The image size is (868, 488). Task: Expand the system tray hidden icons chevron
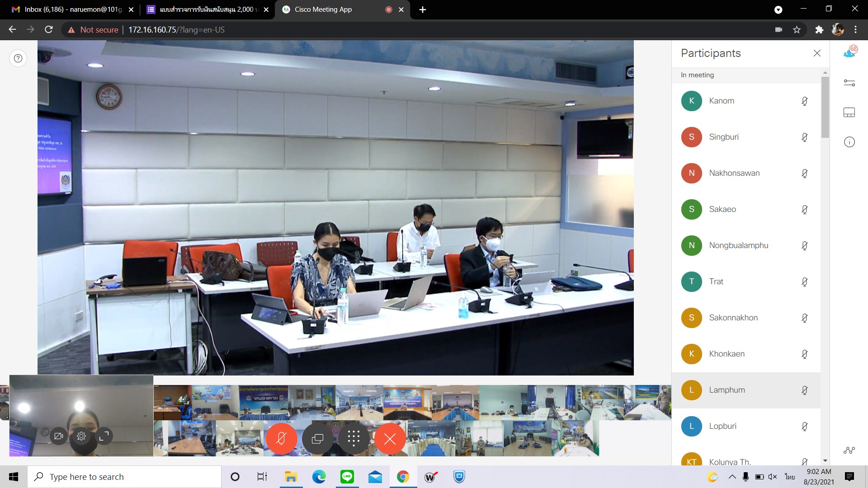click(x=732, y=477)
